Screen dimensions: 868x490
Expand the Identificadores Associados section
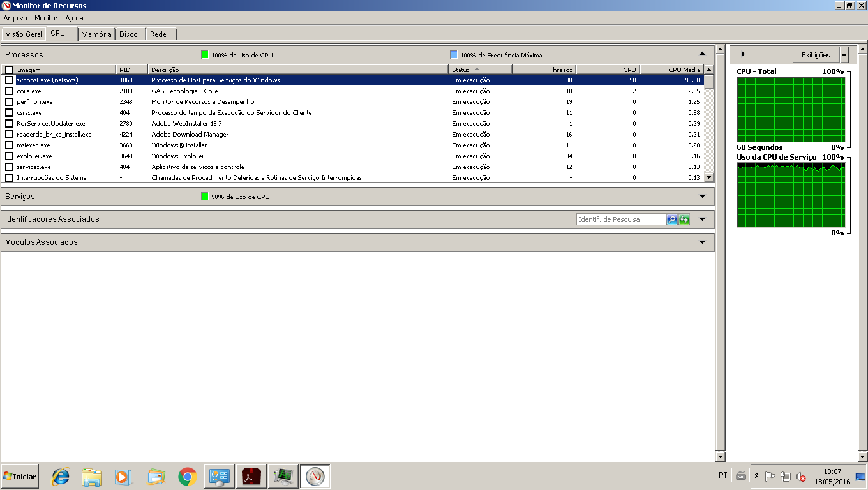tap(702, 219)
